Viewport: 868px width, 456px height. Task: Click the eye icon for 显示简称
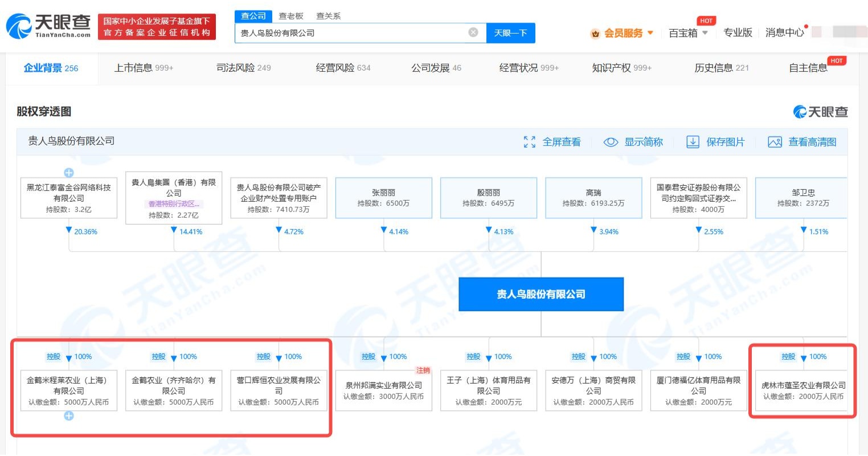tap(611, 142)
